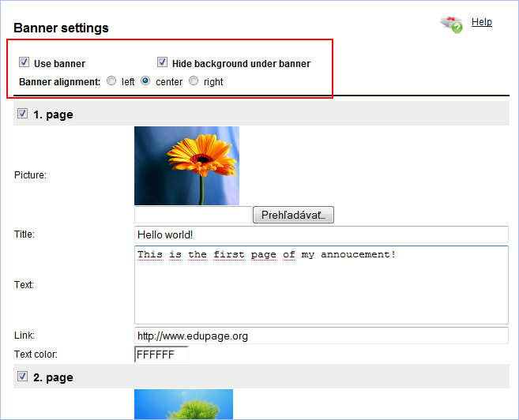Screen dimensions: 519x420
Task: Click the Banner alignment label
Action: pyautogui.click(x=60, y=82)
